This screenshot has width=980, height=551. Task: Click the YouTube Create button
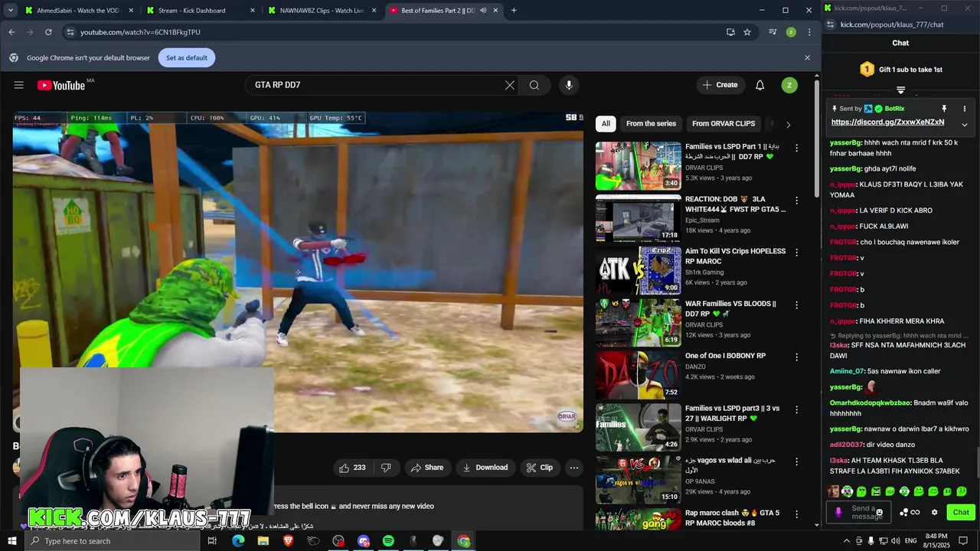coord(720,85)
